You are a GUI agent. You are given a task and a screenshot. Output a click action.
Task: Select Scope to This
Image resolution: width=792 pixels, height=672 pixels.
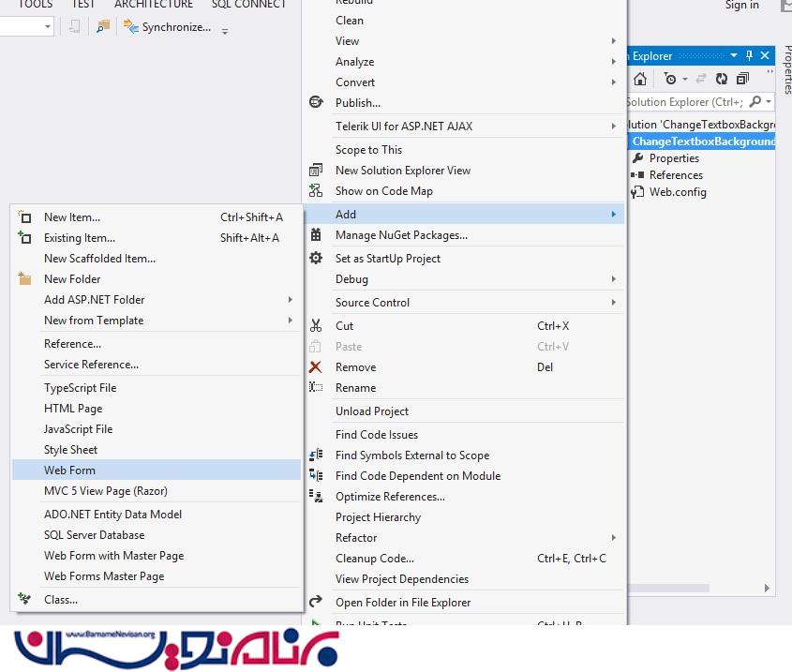click(x=465, y=150)
